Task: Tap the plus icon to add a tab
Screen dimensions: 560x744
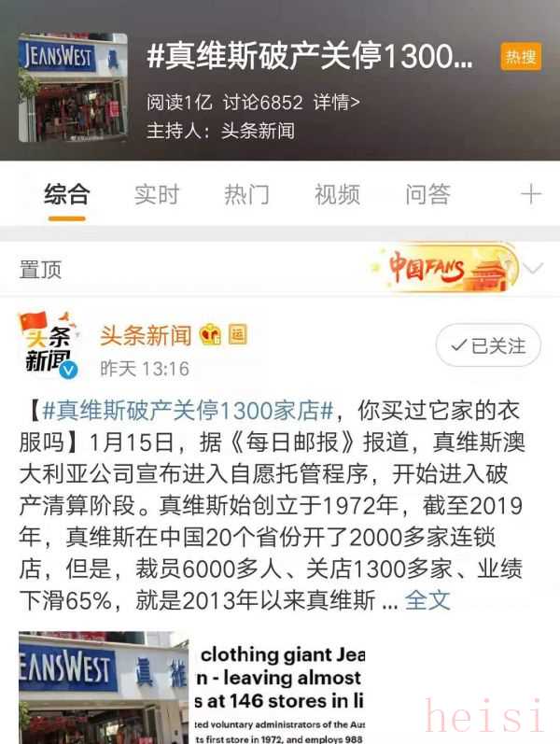Action: pyautogui.click(x=530, y=194)
